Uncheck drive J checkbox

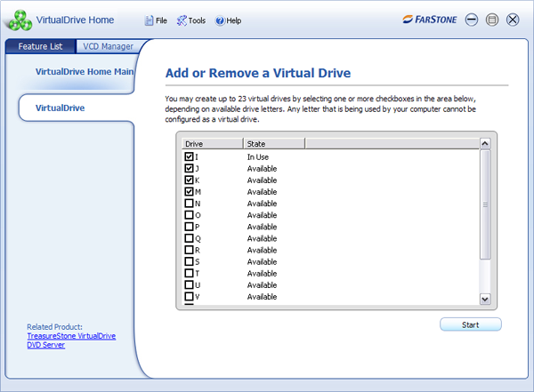pos(189,168)
